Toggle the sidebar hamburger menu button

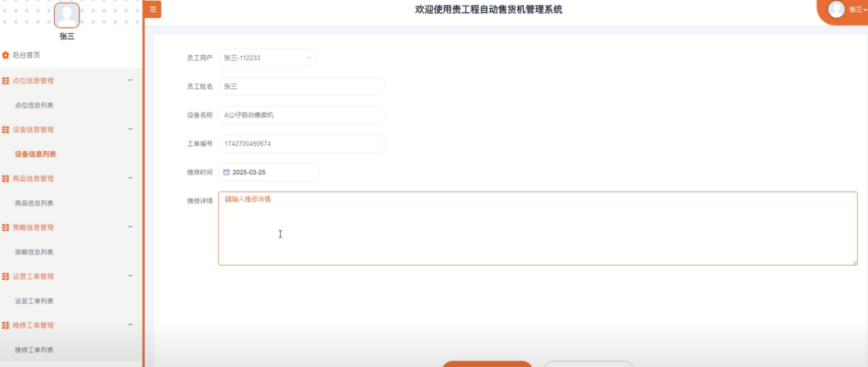tap(153, 9)
